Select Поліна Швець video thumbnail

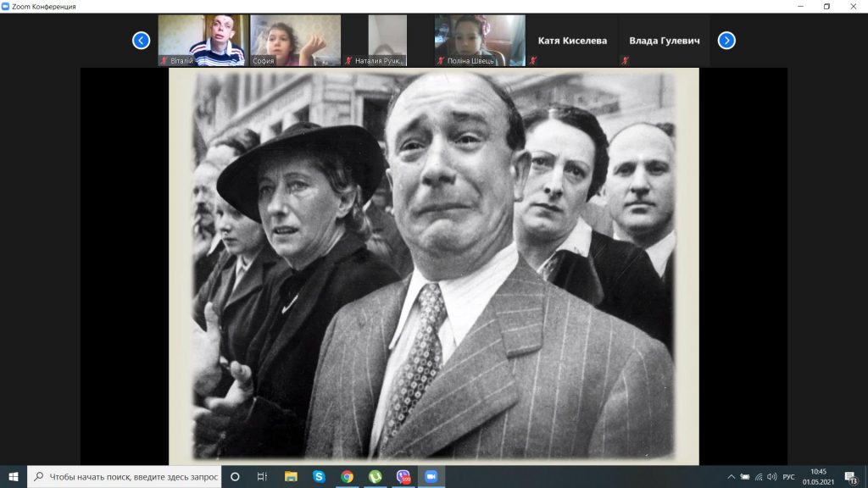tap(480, 41)
